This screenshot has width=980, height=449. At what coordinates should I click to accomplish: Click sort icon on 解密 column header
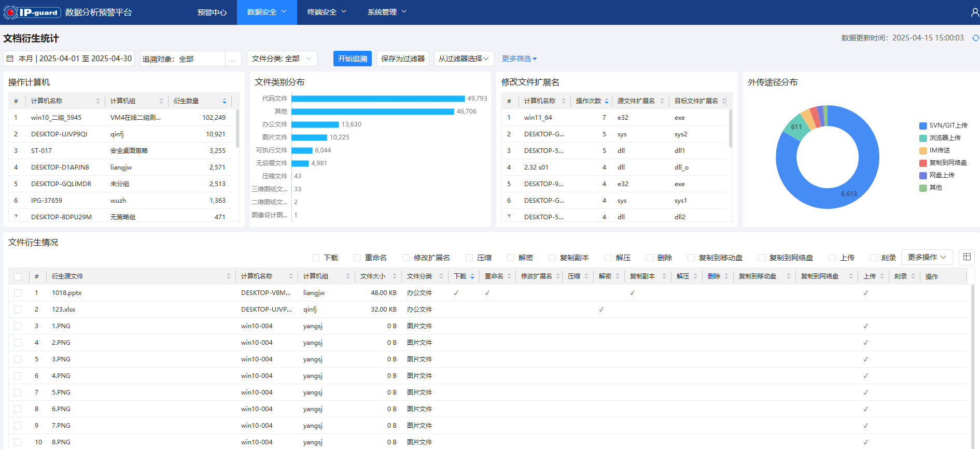click(x=618, y=276)
